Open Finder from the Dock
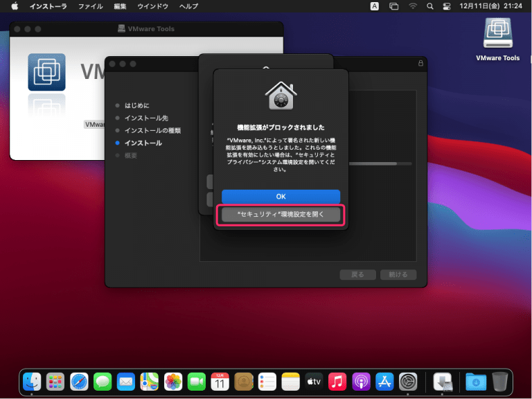532x399 pixels. tap(32, 382)
